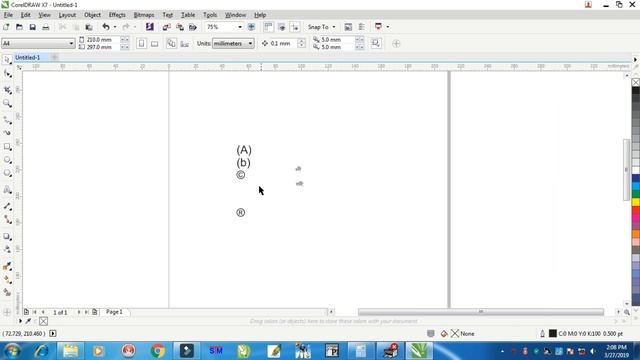Select the Freehand tool in the toolbox

(7, 120)
